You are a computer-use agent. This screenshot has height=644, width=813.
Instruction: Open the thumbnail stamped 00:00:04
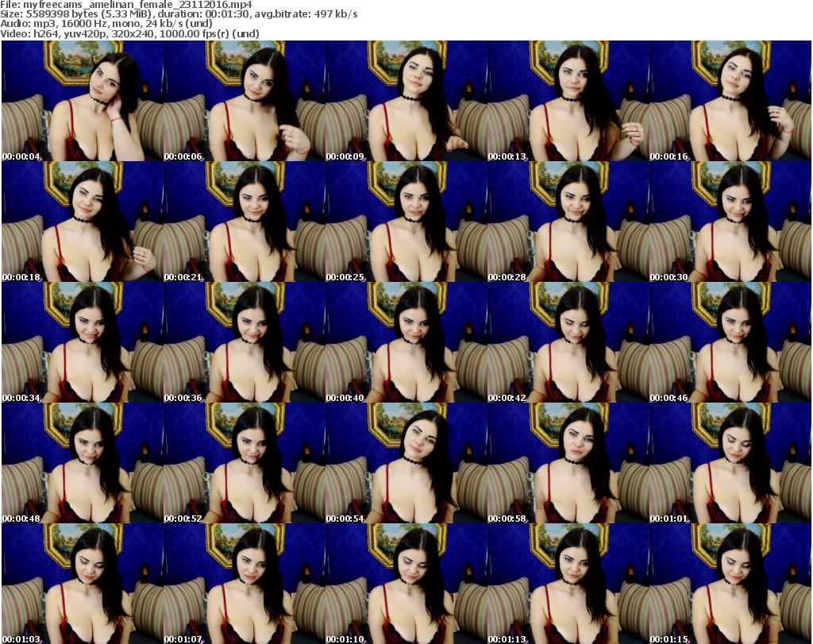[83, 101]
